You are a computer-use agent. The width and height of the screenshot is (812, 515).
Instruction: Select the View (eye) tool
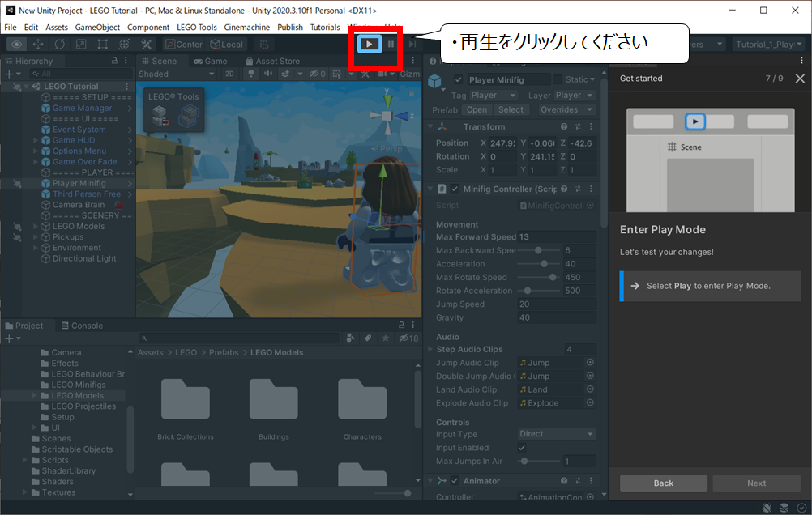tap(16, 45)
